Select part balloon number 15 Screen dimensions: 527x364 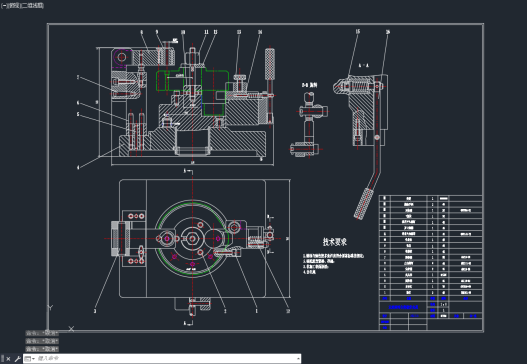[358, 31]
